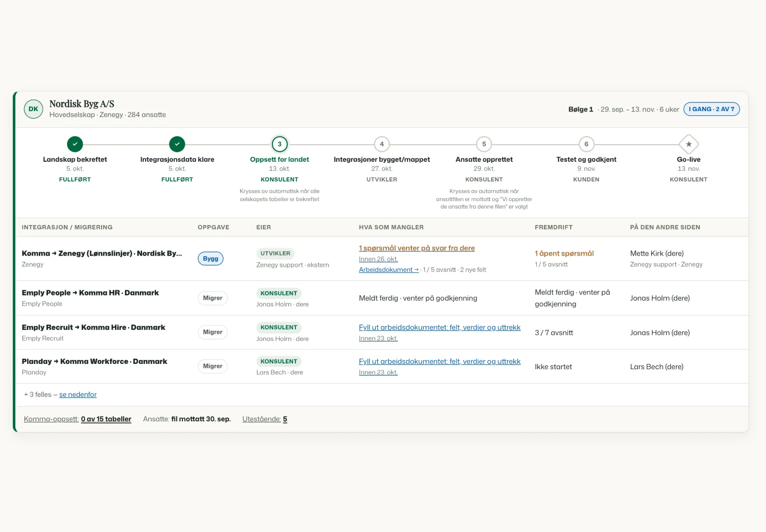Click step 4 circle Integrasjoner bygget/mappet
Image resolution: width=766 pixels, height=532 pixels.
pos(382,144)
